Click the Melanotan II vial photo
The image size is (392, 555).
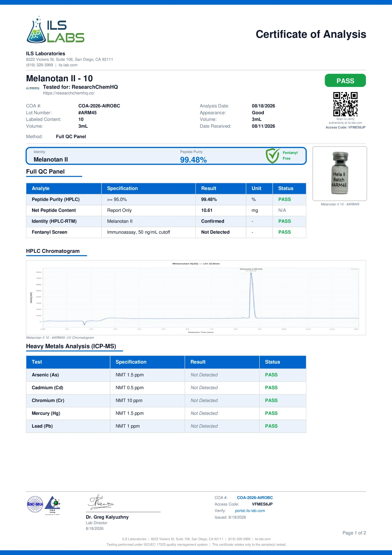click(x=339, y=173)
